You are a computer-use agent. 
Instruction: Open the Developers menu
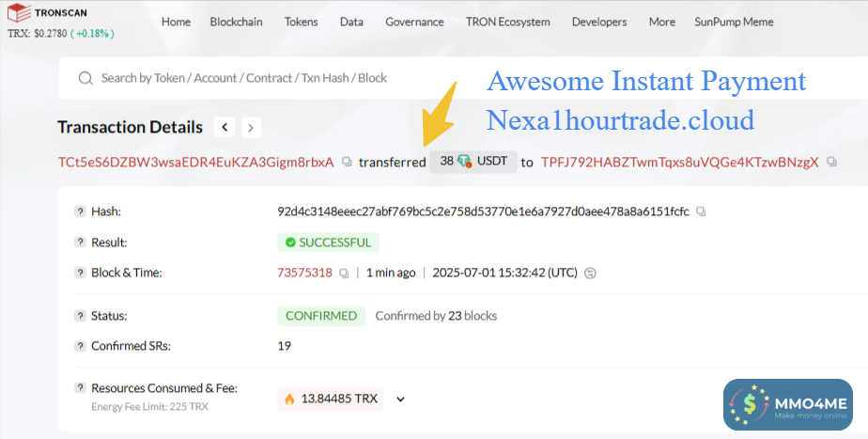[x=599, y=22]
